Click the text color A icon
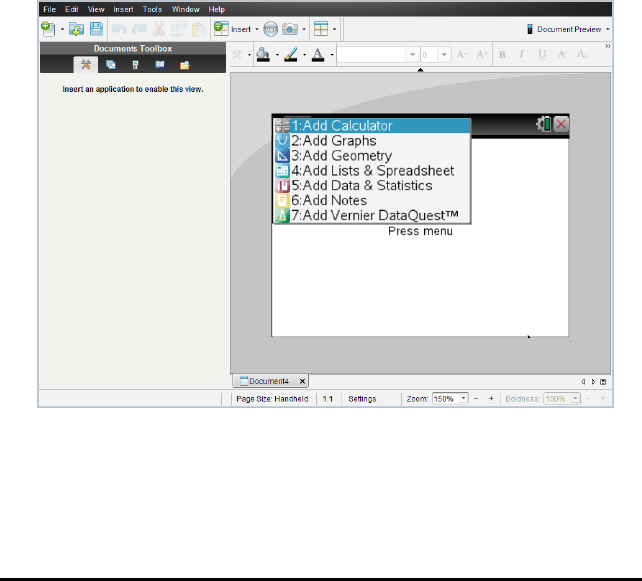642x581 pixels. (318, 54)
